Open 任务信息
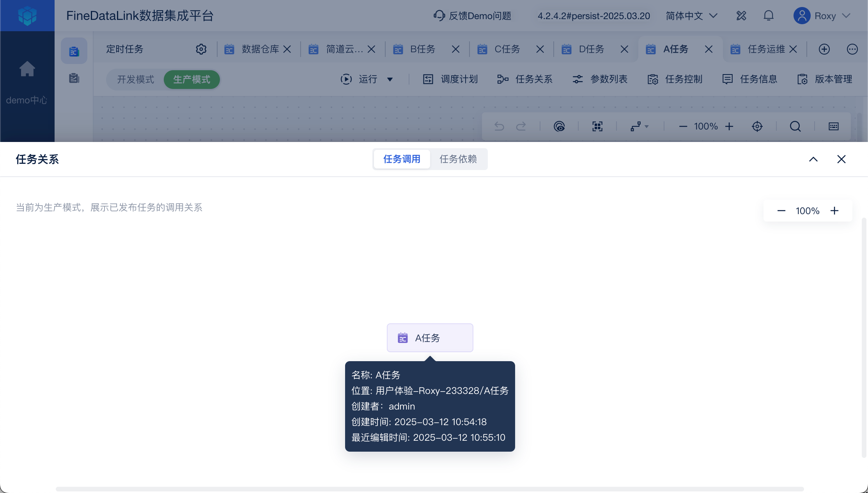Viewport: 868px width, 493px height. coord(749,79)
